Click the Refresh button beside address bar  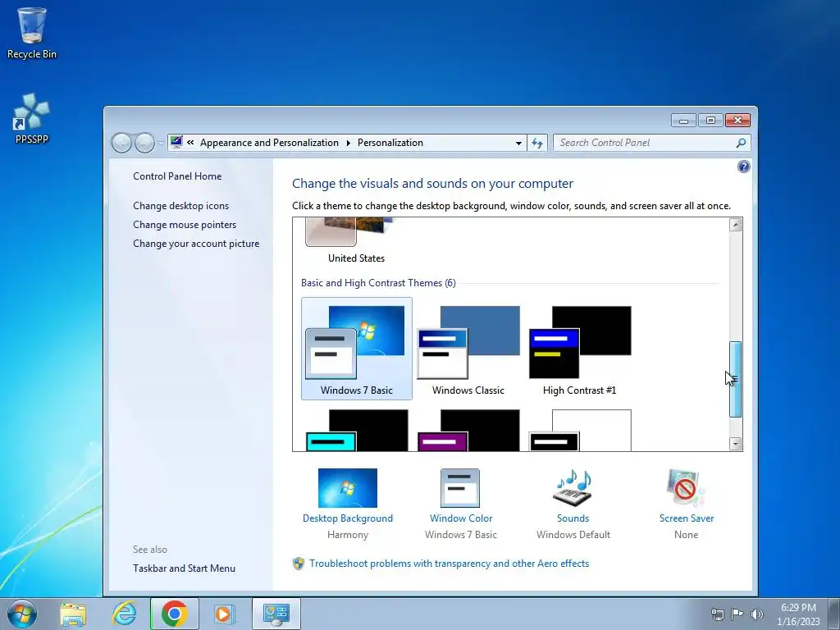pyautogui.click(x=537, y=143)
